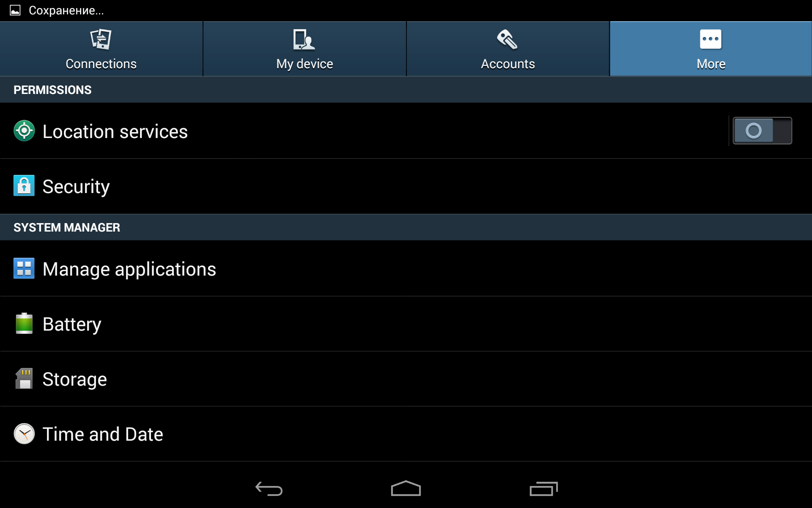Toggle the Location services switch
Screen dimensions: 812x508
[x=762, y=131]
